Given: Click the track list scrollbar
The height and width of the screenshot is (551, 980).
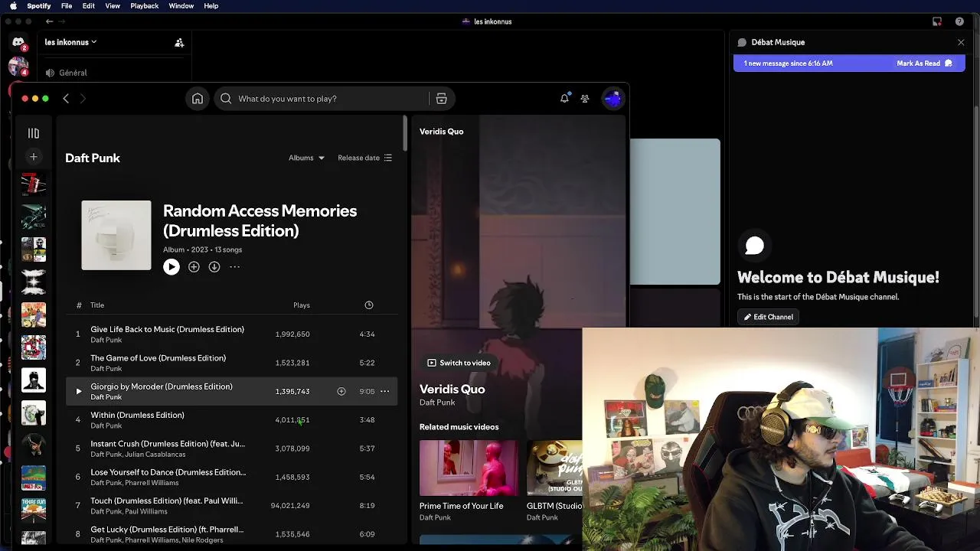Looking at the screenshot, I should click(x=404, y=134).
